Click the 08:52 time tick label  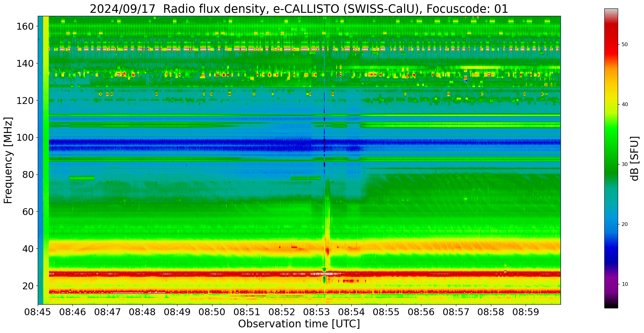coord(282,312)
